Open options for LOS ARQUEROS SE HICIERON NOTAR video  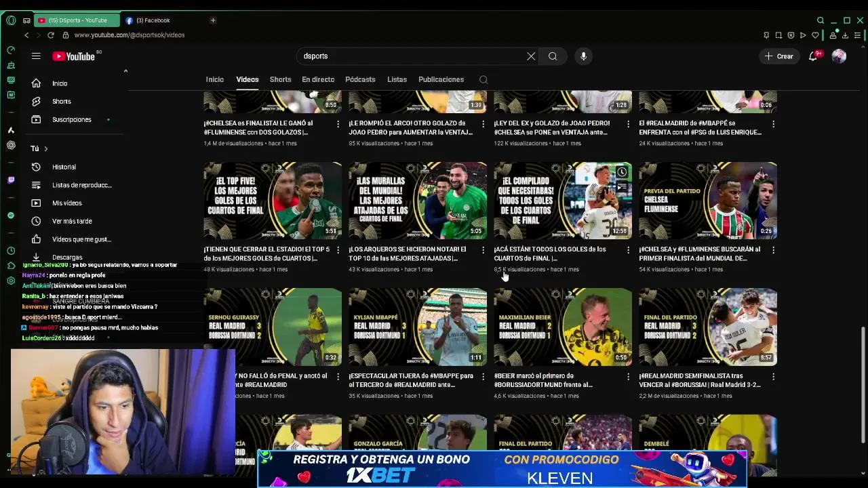pyautogui.click(x=483, y=250)
